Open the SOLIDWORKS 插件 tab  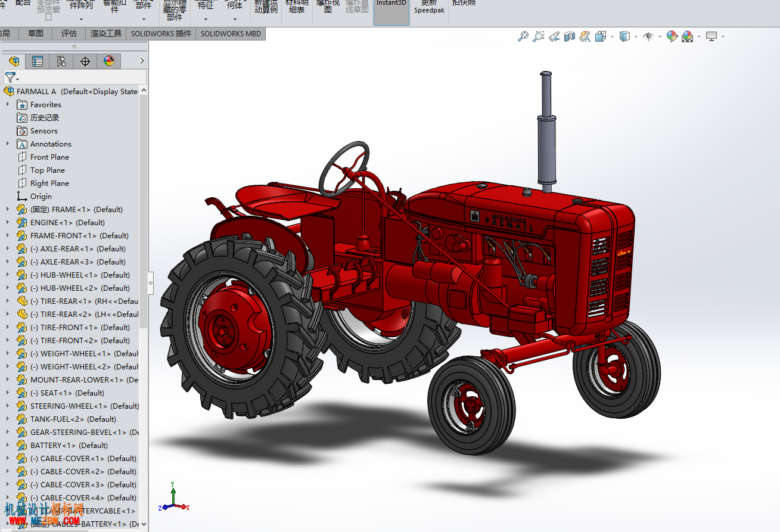161,33
